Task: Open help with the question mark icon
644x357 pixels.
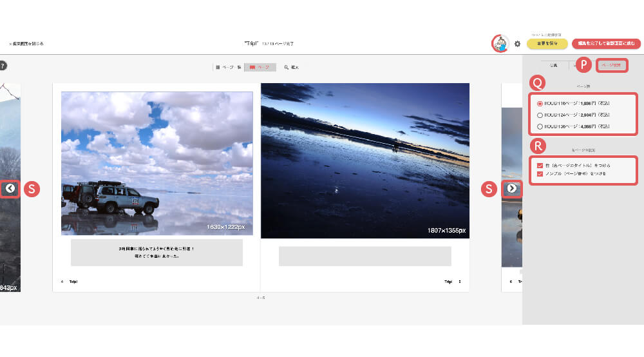Action: pos(3,65)
